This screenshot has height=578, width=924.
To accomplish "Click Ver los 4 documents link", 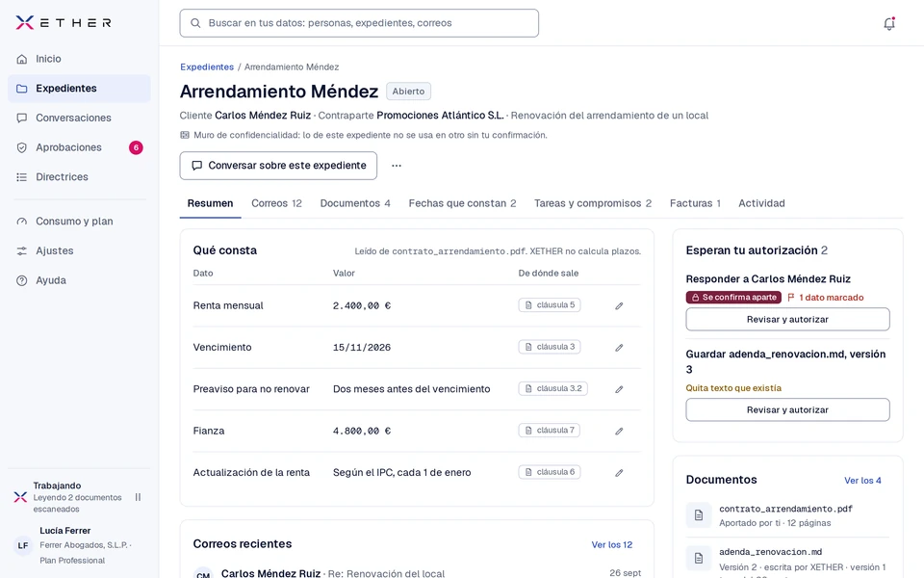I will (862, 481).
